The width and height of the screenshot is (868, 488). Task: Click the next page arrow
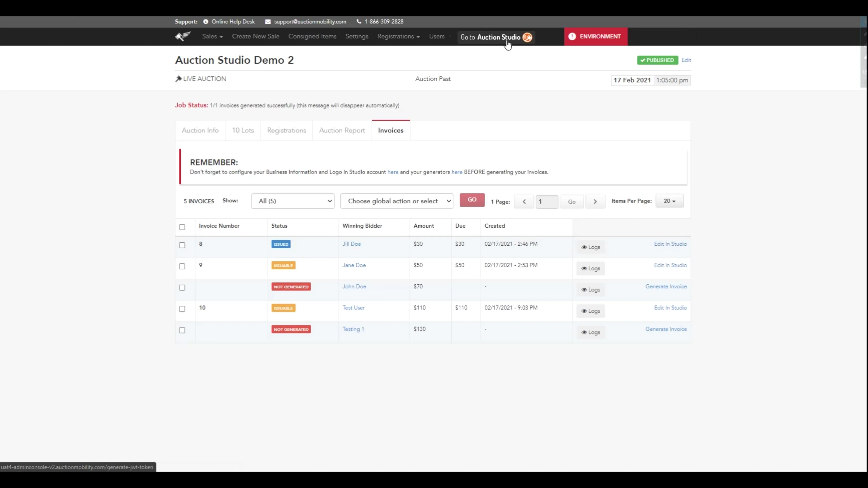595,201
